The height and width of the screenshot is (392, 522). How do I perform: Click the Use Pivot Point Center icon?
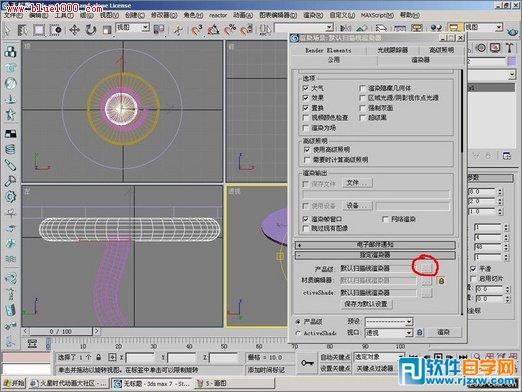point(159,30)
